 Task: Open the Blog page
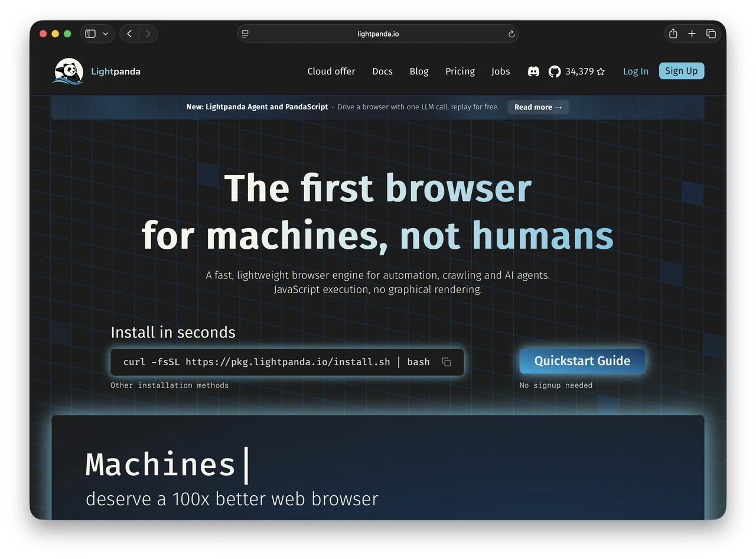pyautogui.click(x=419, y=71)
